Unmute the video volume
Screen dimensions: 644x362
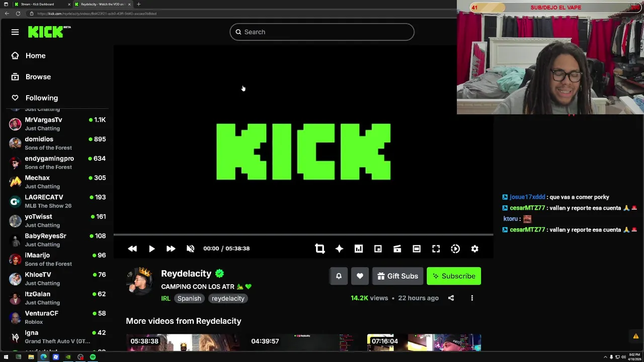tap(190, 248)
